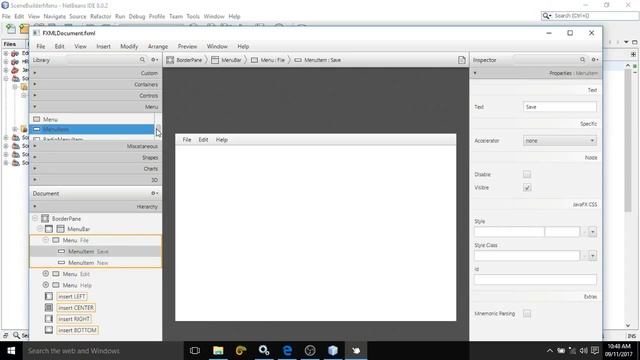Collapse the Hierarchy section header
This screenshot has width=640, height=360.
(x=96, y=207)
